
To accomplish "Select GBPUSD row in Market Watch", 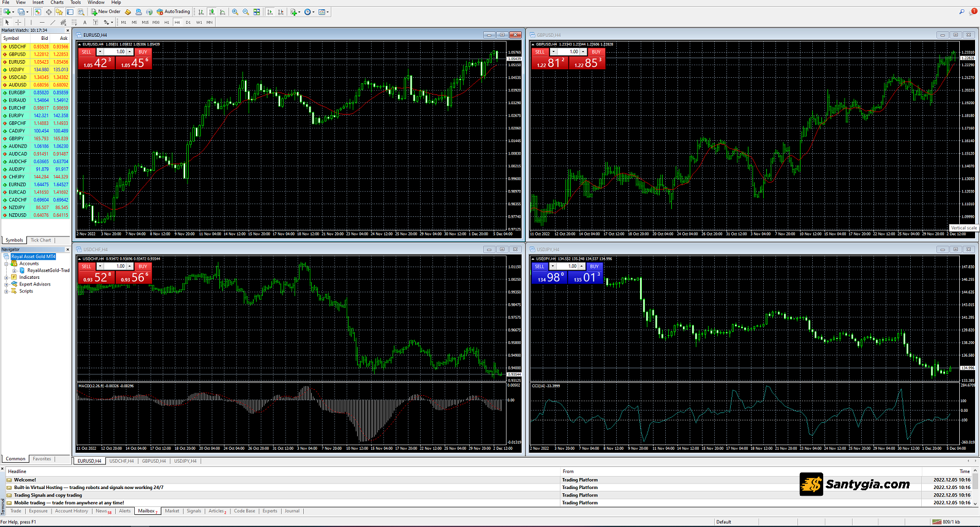I will [x=17, y=55].
